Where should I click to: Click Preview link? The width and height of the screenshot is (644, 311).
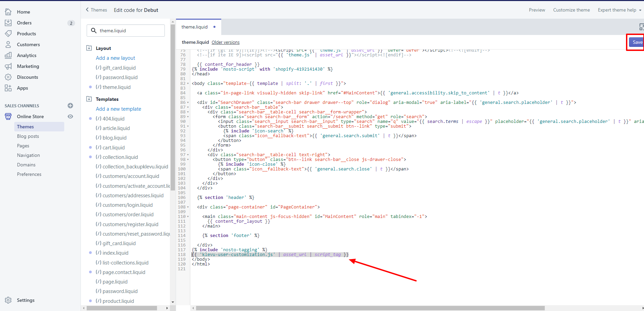[537, 10]
